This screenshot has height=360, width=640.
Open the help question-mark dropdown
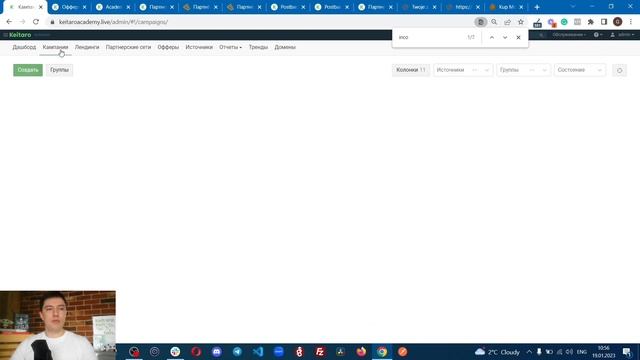(598, 35)
